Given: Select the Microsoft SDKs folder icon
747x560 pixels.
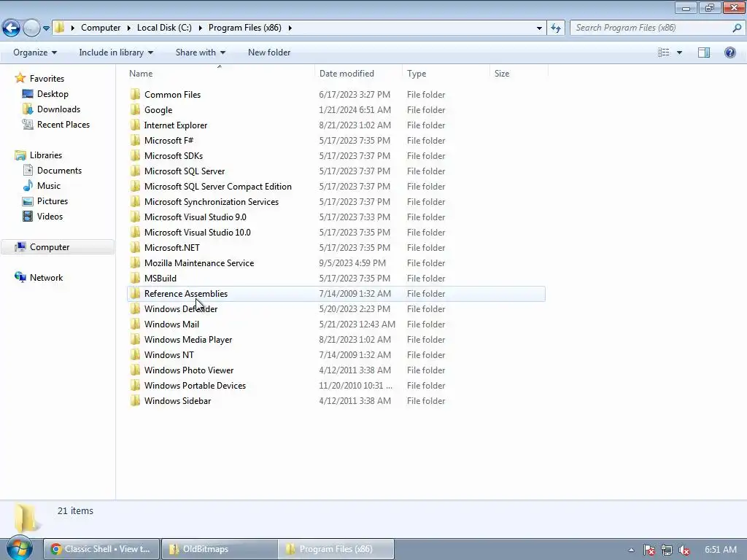Looking at the screenshot, I should click(x=135, y=156).
